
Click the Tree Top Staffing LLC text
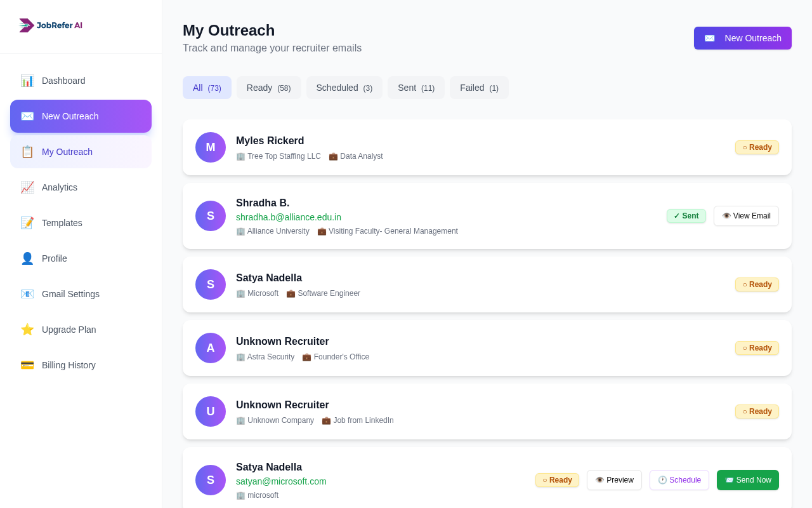[284, 156]
